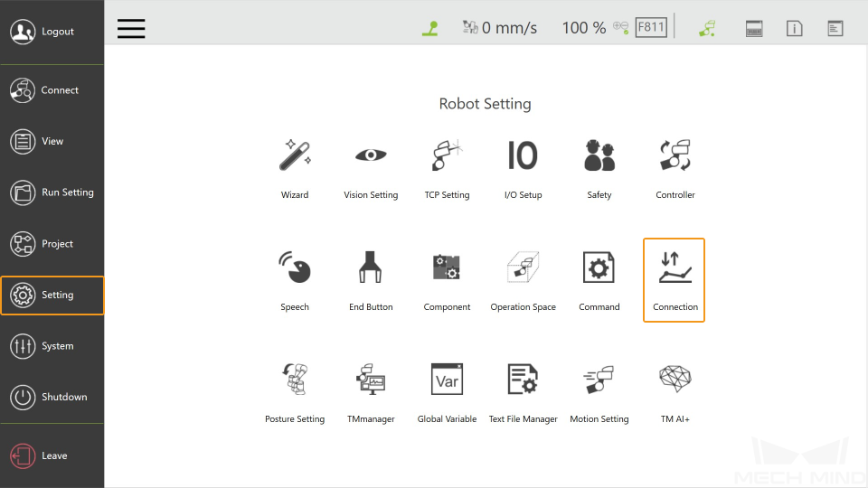Open Connection settings

(674, 280)
